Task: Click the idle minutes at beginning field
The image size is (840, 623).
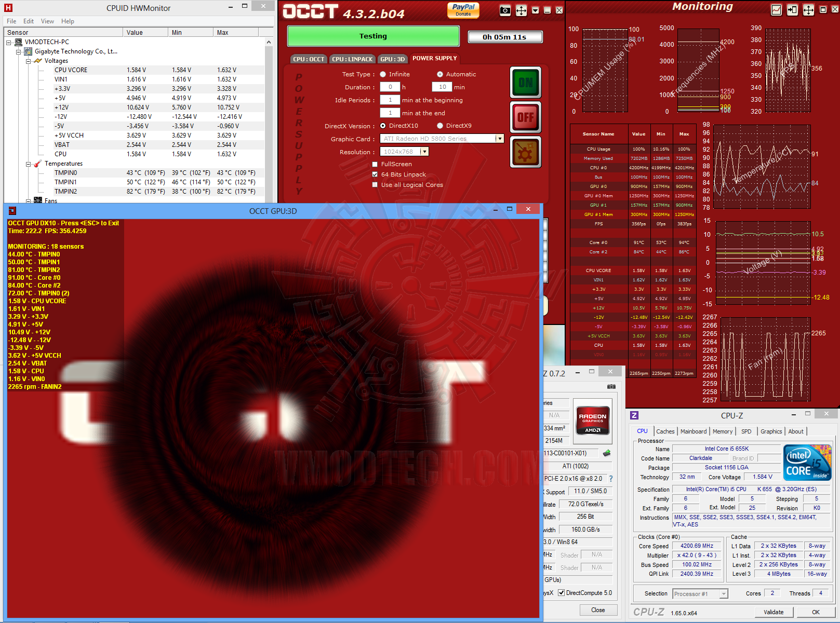Action: (390, 100)
